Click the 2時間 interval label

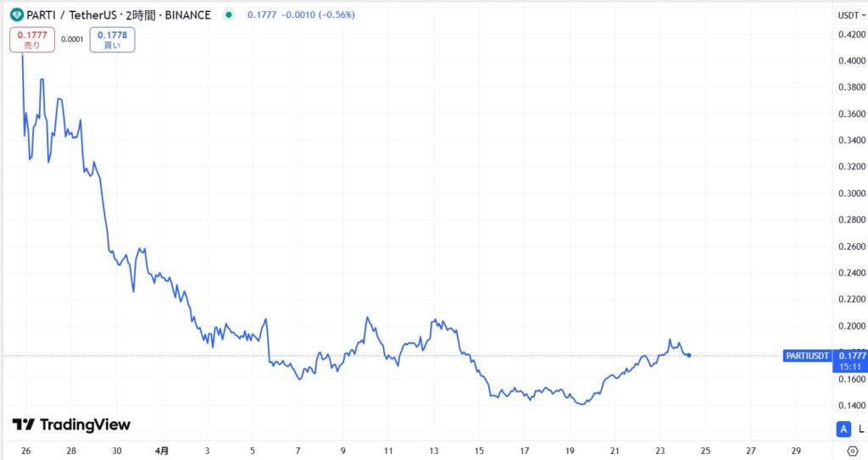(142, 15)
